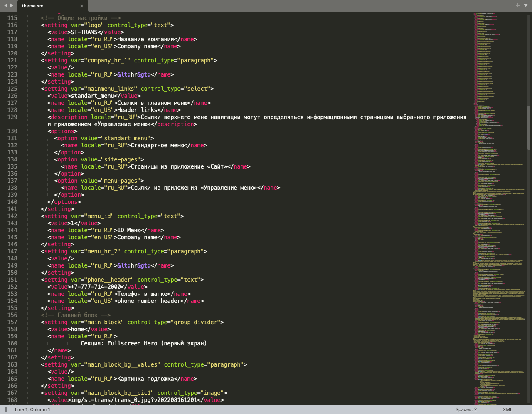Viewport: 532px width, 414px height.
Task: Place cursor on "mainmenu_links" attribute value
Action: (111, 89)
